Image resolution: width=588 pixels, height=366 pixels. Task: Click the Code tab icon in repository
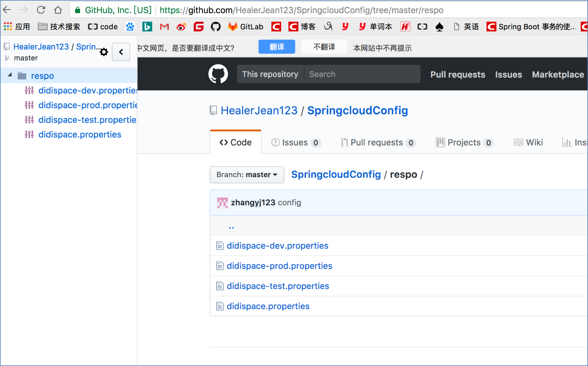coord(223,142)
